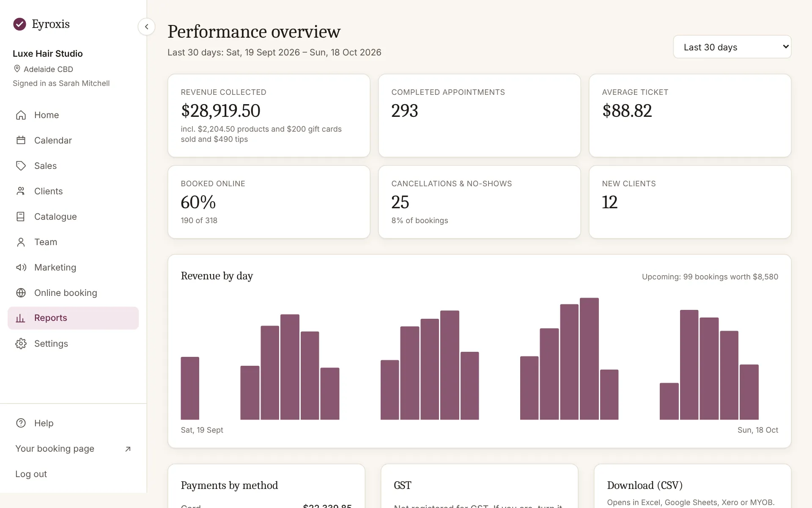This screenshot has width=812, height=508.
Task: Click the Revenue by day heading
Action: click(217, 276)
